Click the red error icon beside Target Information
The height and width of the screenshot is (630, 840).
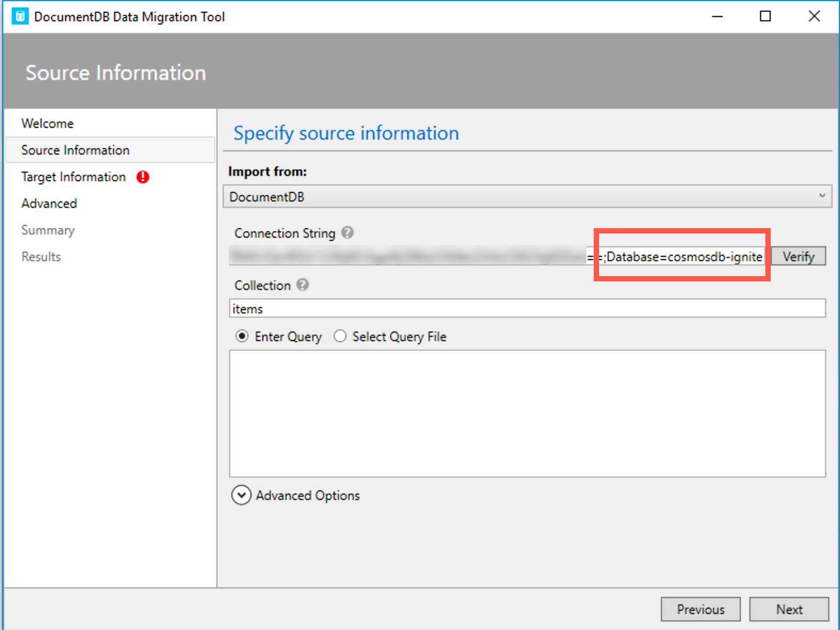143,177
